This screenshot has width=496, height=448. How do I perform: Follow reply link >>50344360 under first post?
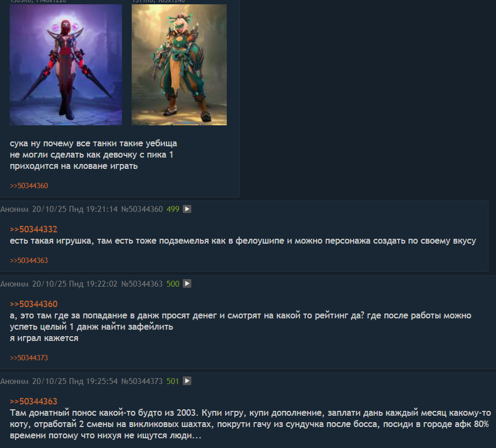pos(29,186)
